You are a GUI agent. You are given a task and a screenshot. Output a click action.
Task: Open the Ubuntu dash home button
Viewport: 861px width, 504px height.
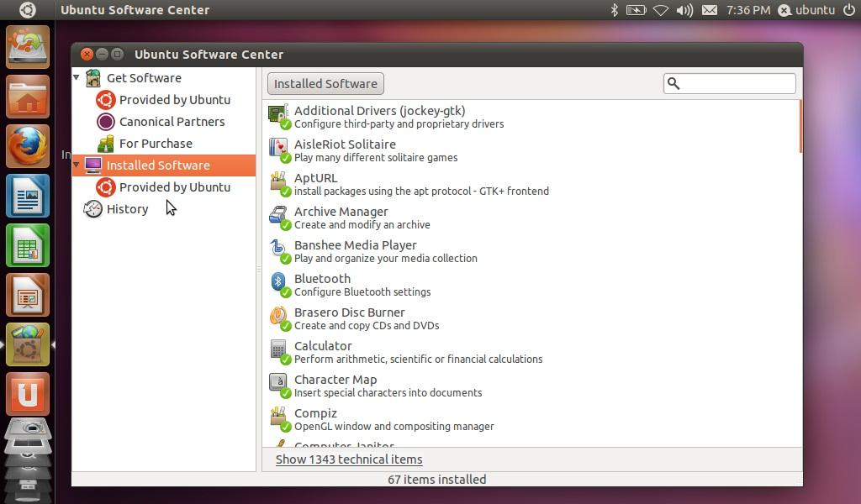click(27, 10)
